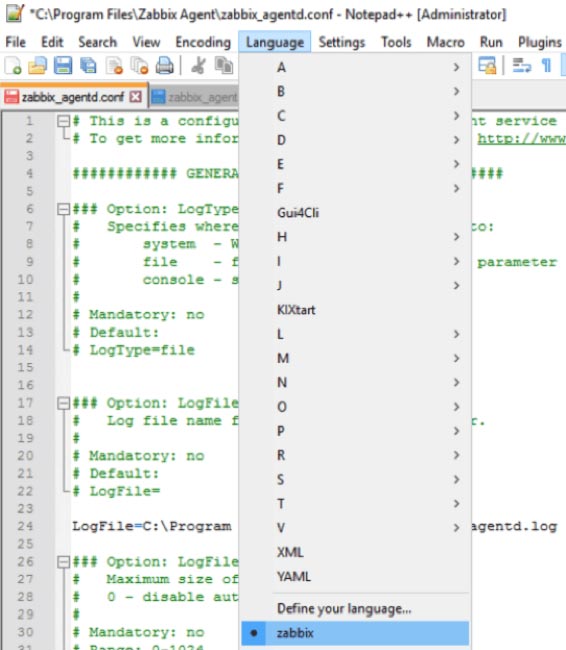This screenshot has width=566, height=650.
Task: Open the Macro menu
Action: click(x=446, y=42)
